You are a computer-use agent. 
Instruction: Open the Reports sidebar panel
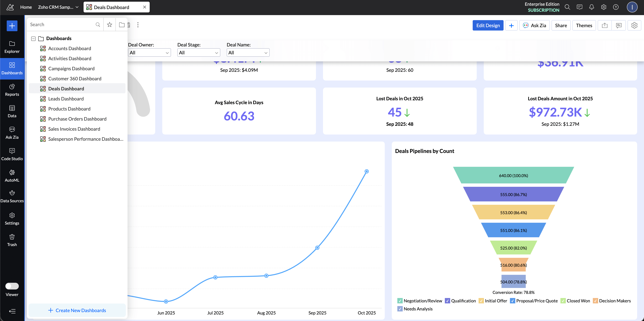12,90
